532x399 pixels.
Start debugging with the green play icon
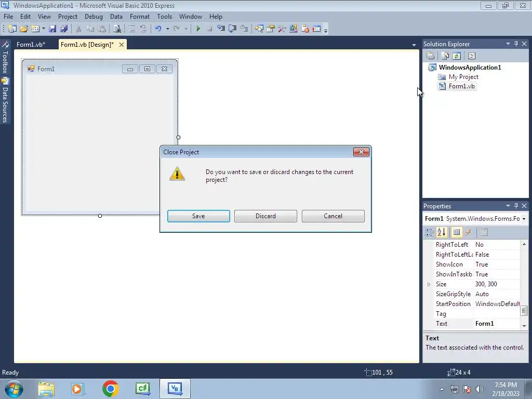point(198,29)
